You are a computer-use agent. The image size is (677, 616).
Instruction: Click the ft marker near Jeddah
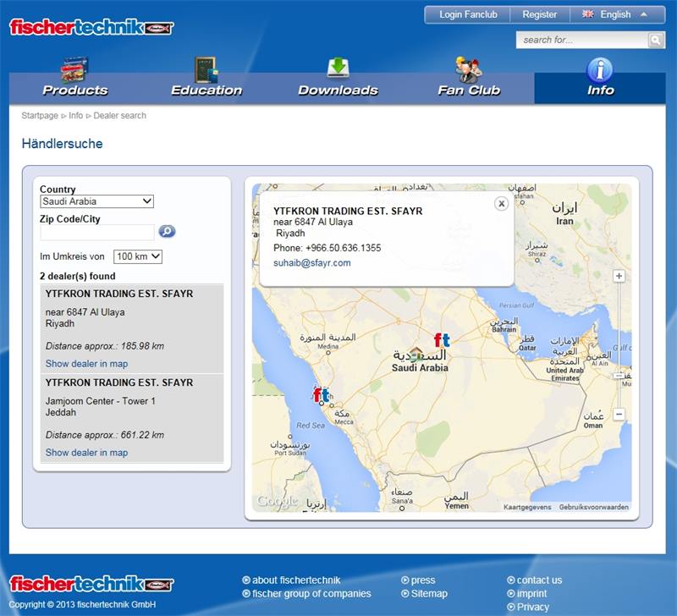tap(321, 394)
